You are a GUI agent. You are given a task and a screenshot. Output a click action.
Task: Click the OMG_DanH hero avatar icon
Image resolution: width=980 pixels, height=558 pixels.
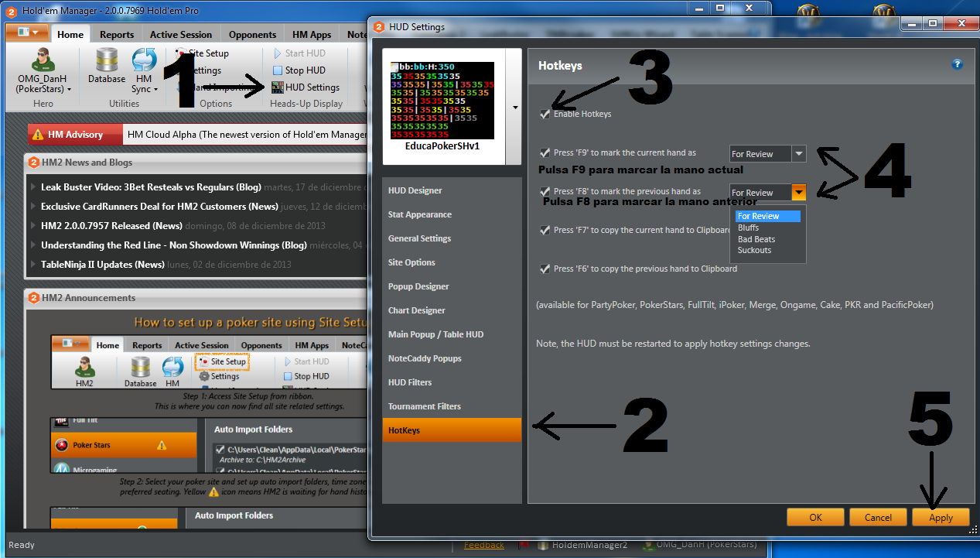pyautogui.click(x=43, y=60)
